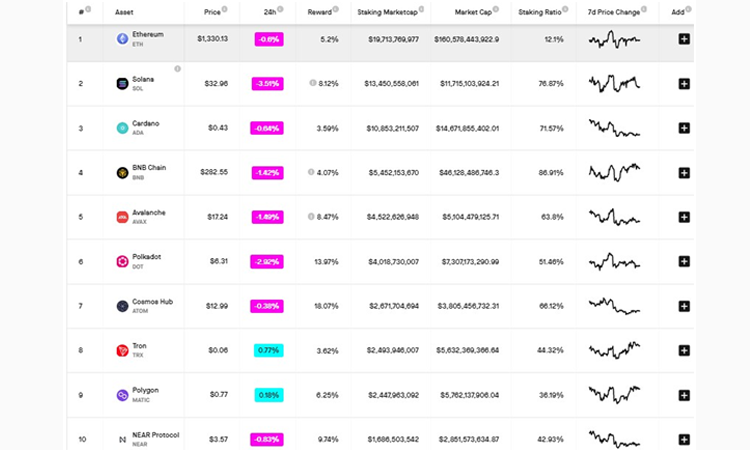Click the Ethereum coin logo

[122, 39]
